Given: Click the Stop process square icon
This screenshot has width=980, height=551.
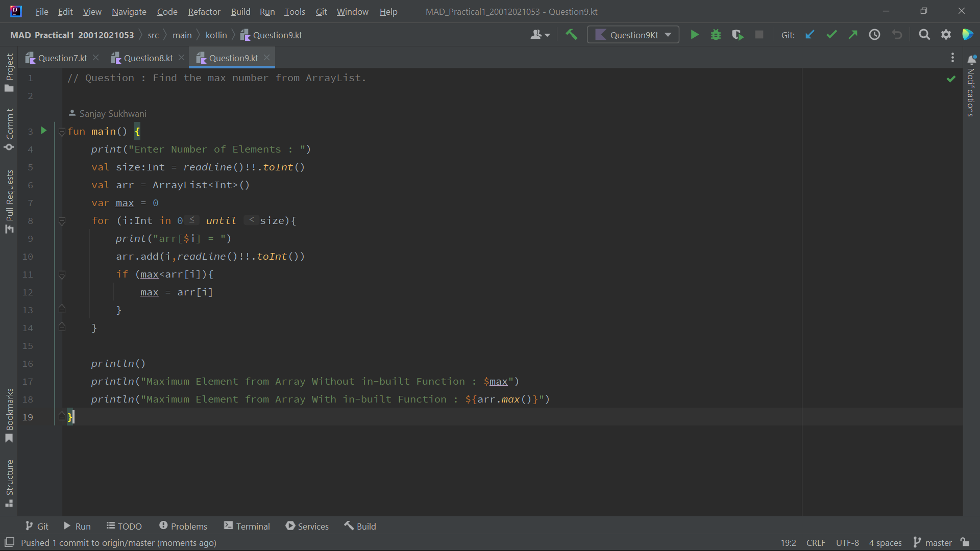Looking at the screenshot, I should [x=759, y=35].
